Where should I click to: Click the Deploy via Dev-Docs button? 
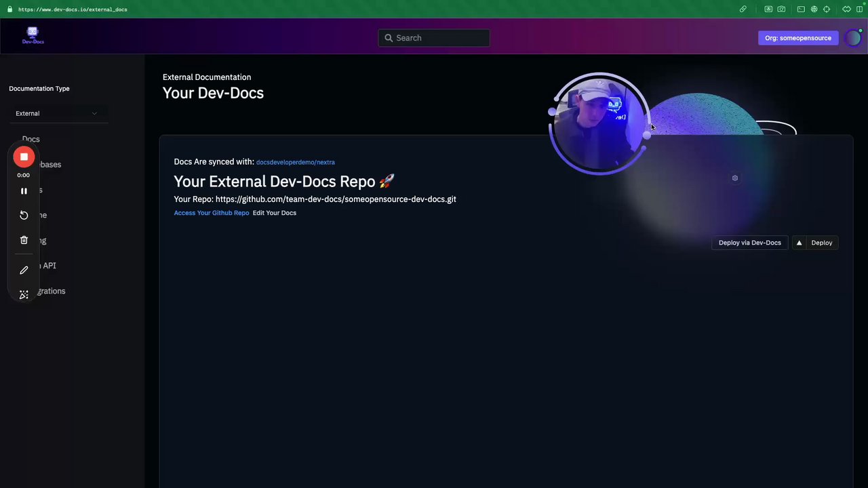pos(750,243)
